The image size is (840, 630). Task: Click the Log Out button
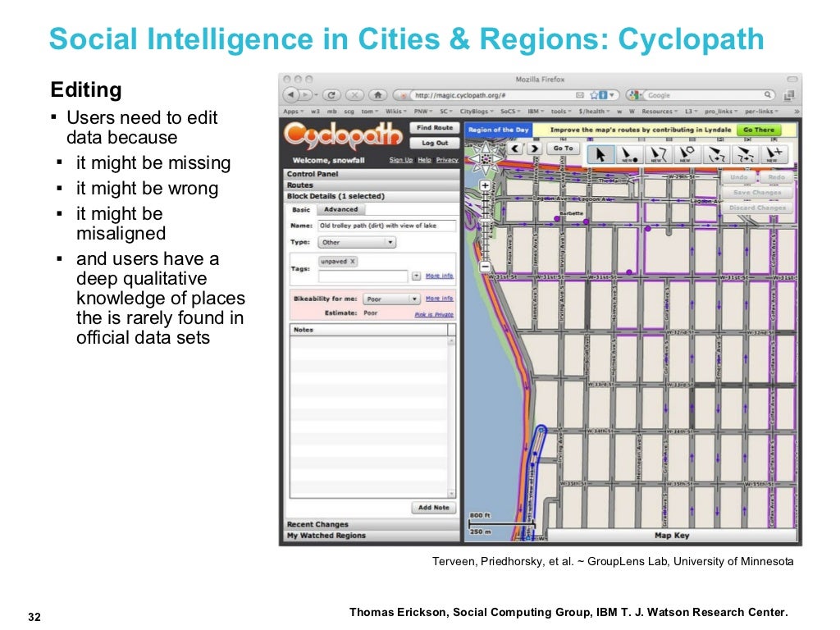435,143
